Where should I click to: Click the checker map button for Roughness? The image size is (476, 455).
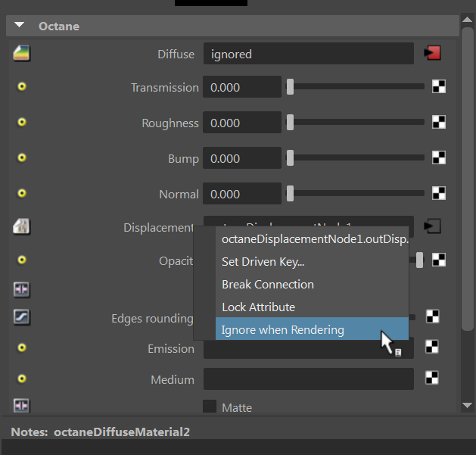pos(438,123)
